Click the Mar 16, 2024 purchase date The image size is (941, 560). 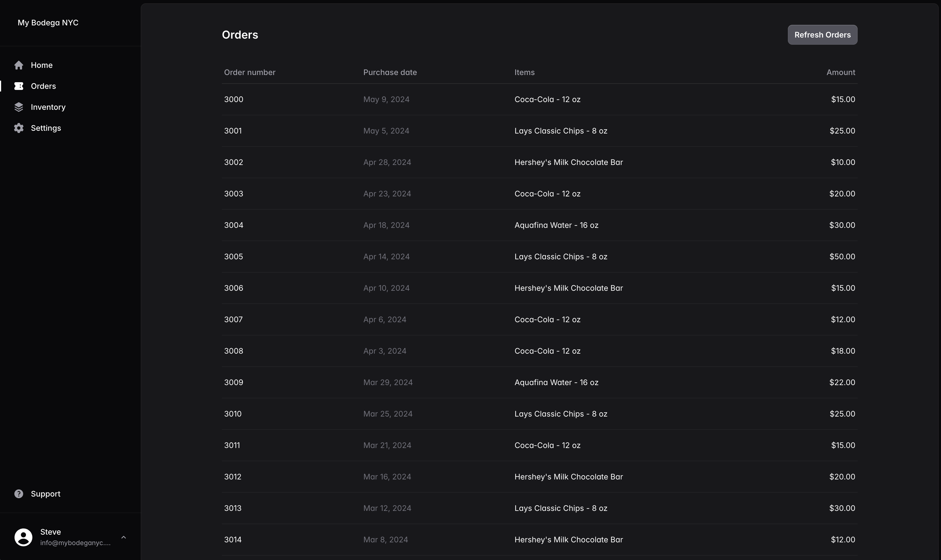click(x=387, y=477)
